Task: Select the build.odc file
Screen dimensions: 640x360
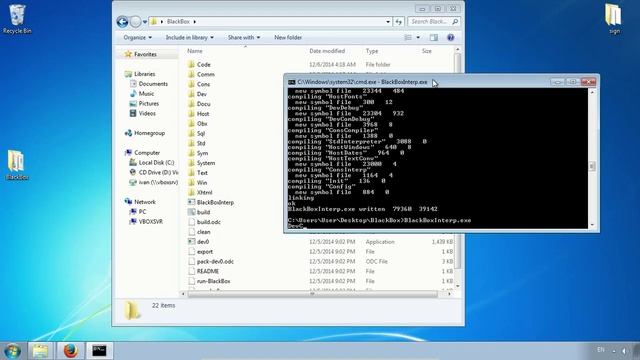Action: coord(204,222)
